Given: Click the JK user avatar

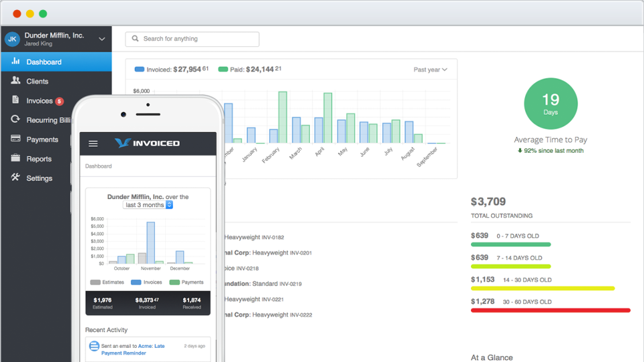Looking at the screenshot, I should (12, 39).
